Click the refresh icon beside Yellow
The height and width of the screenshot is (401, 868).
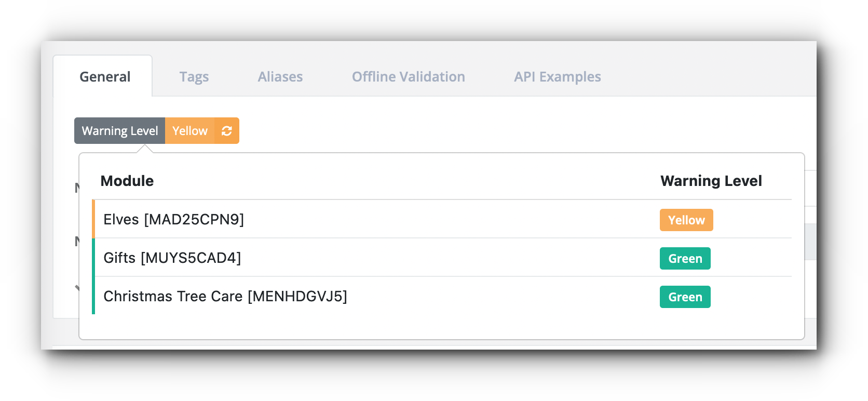pyautogui.click(x=227, y=131)
